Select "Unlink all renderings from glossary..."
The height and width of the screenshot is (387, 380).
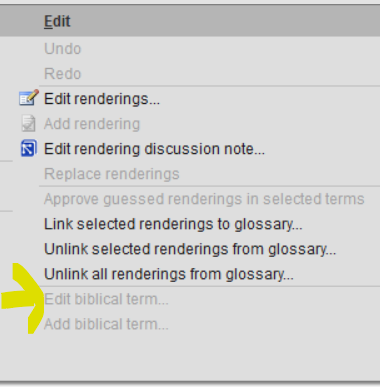[169, 274]
